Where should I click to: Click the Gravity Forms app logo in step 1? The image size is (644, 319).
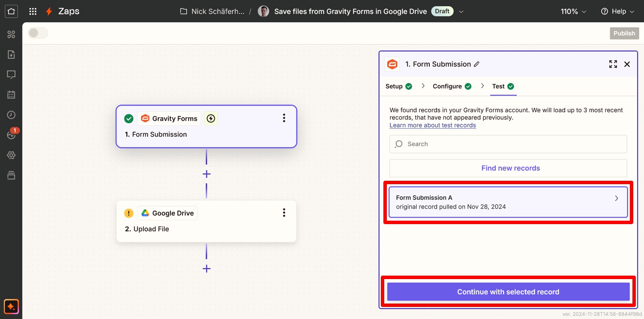pyautogui.click(x=145, y=118)
